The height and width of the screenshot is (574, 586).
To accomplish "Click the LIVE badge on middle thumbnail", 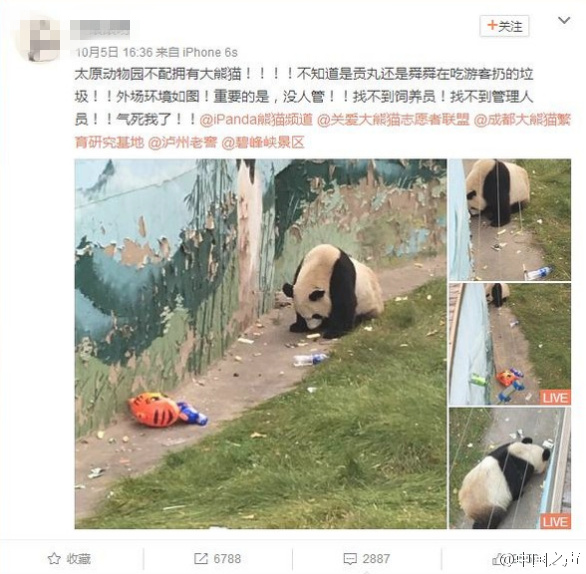I will [555, 397].
